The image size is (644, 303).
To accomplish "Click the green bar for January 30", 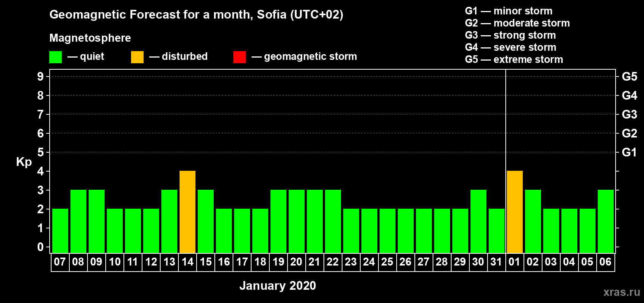I will tap(478, 221).
